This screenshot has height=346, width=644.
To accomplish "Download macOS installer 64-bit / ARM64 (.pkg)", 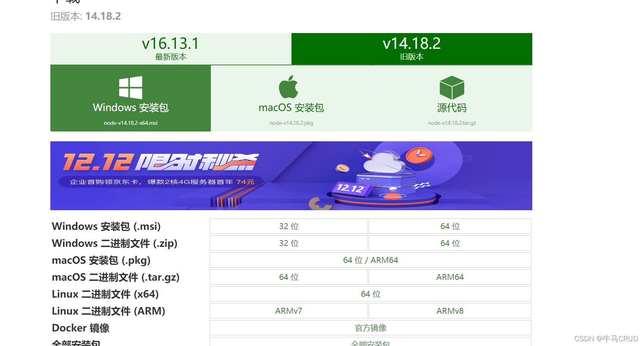I will click(371, 260).
